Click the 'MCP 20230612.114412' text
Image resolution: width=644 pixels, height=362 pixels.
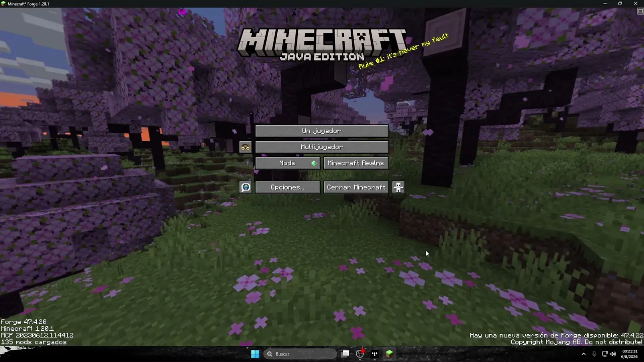click(x=37, y=335)
